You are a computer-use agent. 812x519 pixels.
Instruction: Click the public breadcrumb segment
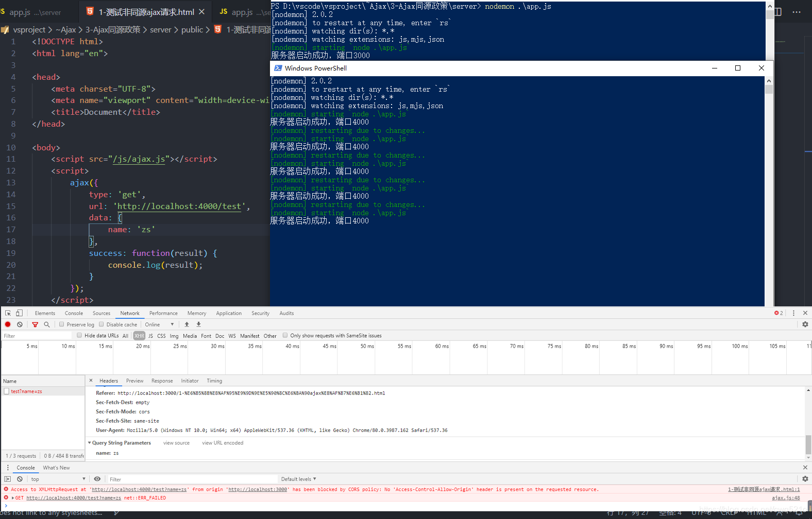click(x=192, y=30)
